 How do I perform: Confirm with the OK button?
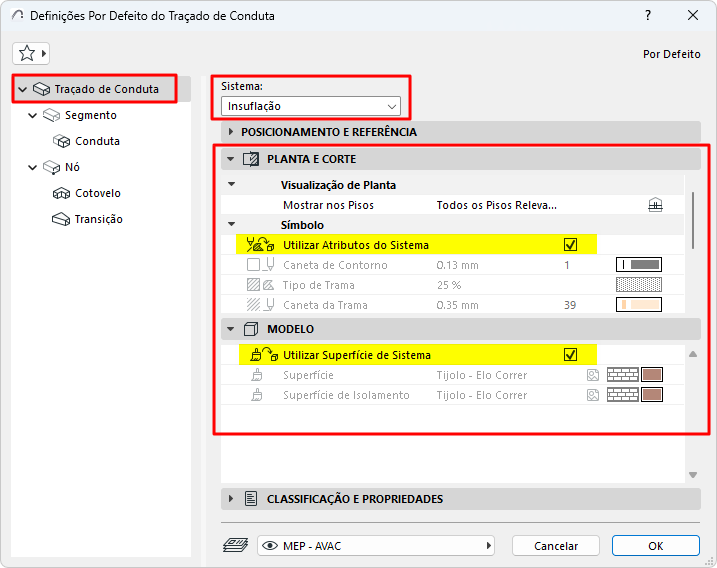[656, 546]
